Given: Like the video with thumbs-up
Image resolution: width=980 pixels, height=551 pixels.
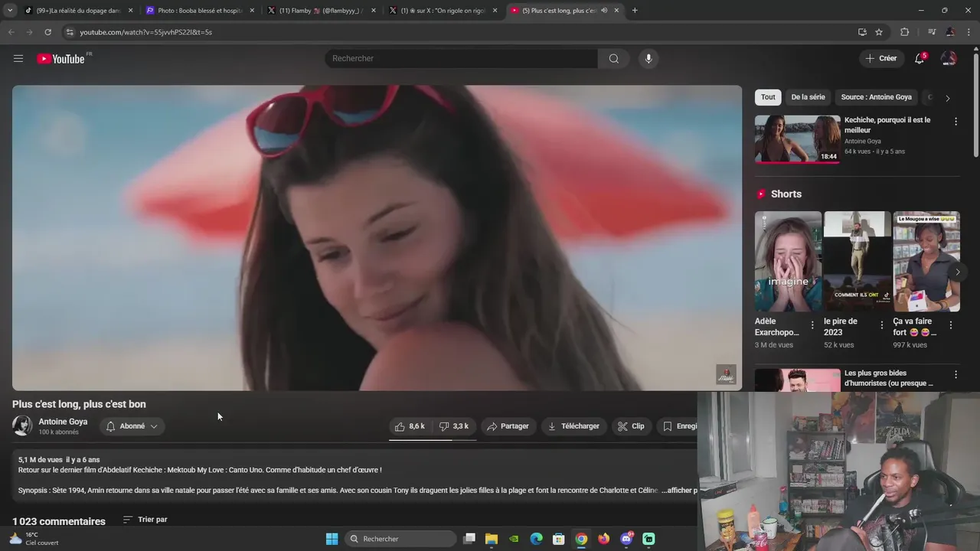Looking at the screenshot, I should pyautogui.click(x=410, y=426).
